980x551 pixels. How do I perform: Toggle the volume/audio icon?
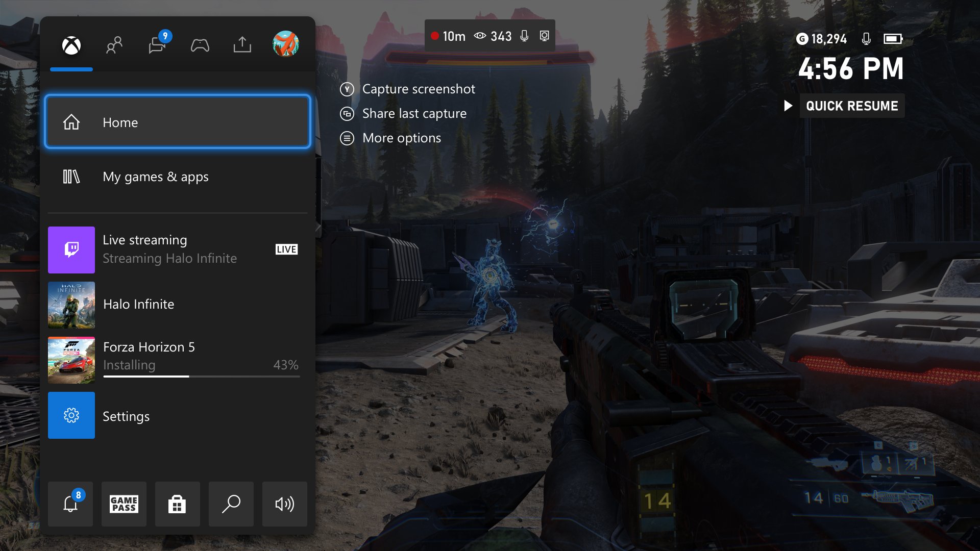point(284,504)
